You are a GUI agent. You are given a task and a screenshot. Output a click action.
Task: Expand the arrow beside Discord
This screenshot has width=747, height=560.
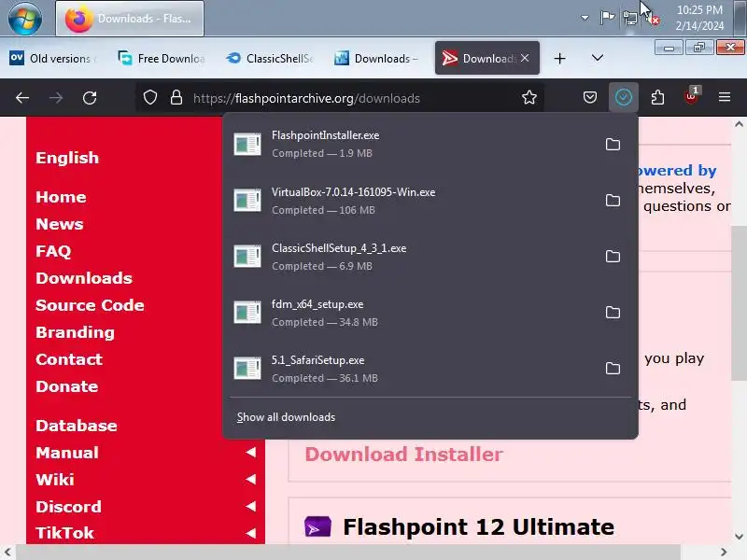pyautogui.click(x=251, y=506)
